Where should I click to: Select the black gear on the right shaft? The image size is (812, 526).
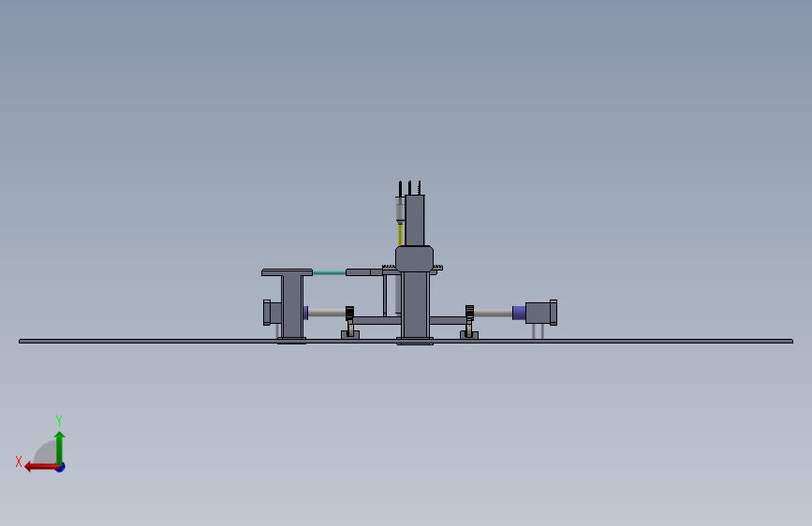[470, 312]
